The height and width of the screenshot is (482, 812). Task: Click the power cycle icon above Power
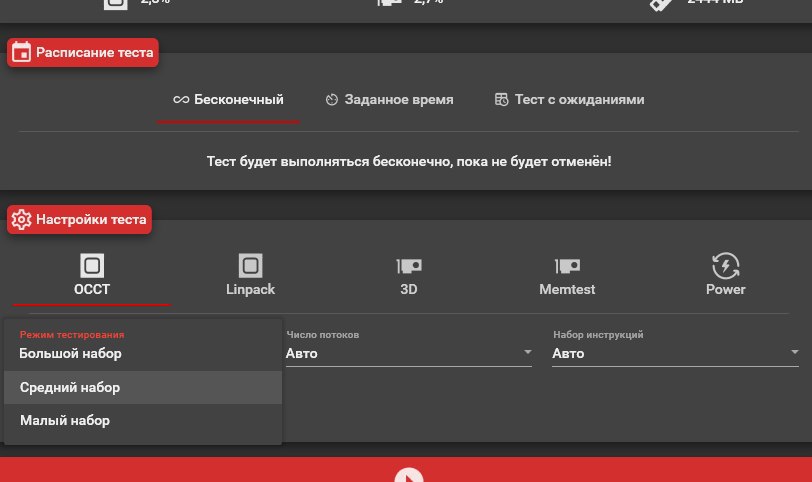[726, 266]
